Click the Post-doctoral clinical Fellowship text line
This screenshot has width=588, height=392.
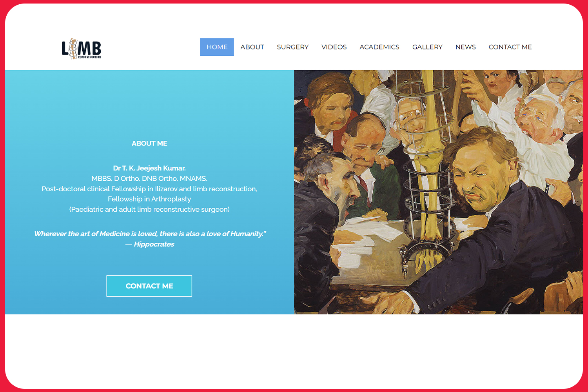click(x=149, y=189)
